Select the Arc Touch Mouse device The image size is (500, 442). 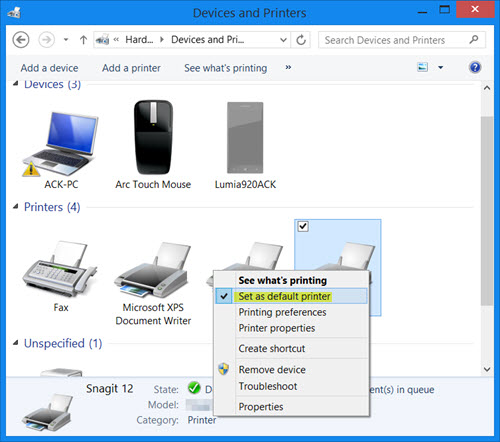pyautogui.click(x=153, y=137)
